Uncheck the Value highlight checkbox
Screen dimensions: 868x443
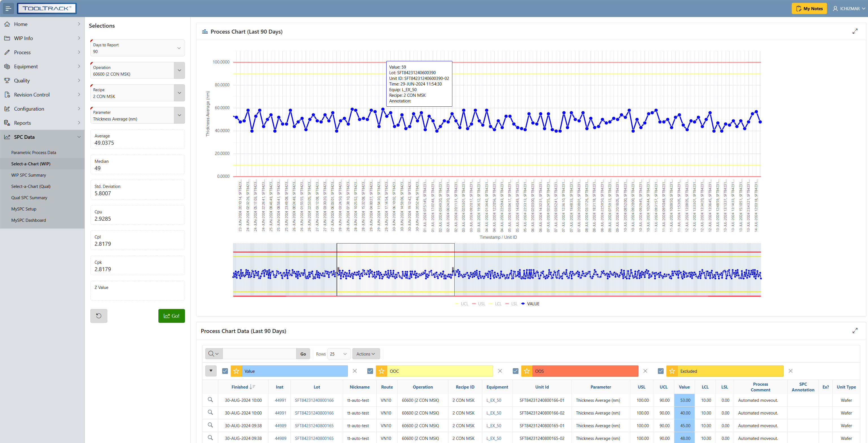tap(225, 371)
